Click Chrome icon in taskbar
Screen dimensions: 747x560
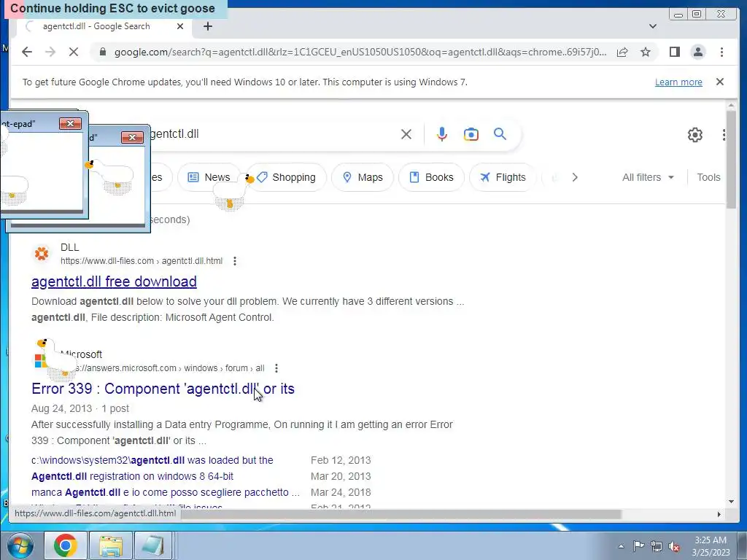click(x=65, y=545)
